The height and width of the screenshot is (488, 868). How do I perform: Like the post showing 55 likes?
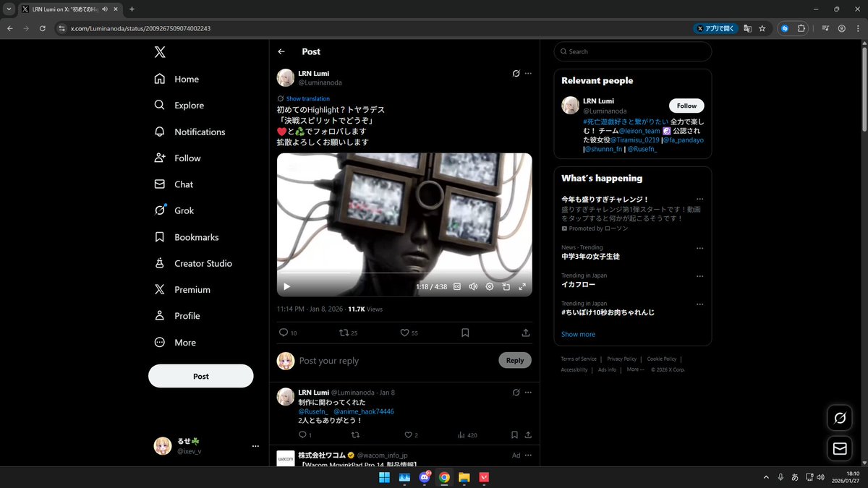coord(405,333)
